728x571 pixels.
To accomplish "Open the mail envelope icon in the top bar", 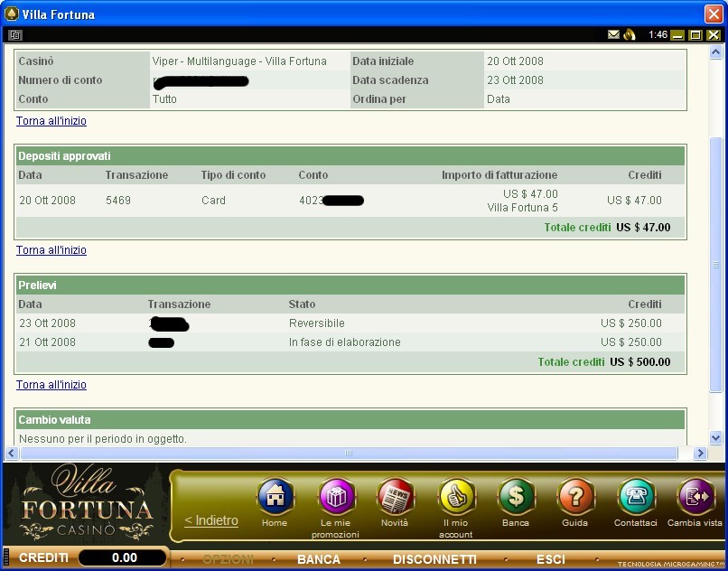I will [613, 35].
